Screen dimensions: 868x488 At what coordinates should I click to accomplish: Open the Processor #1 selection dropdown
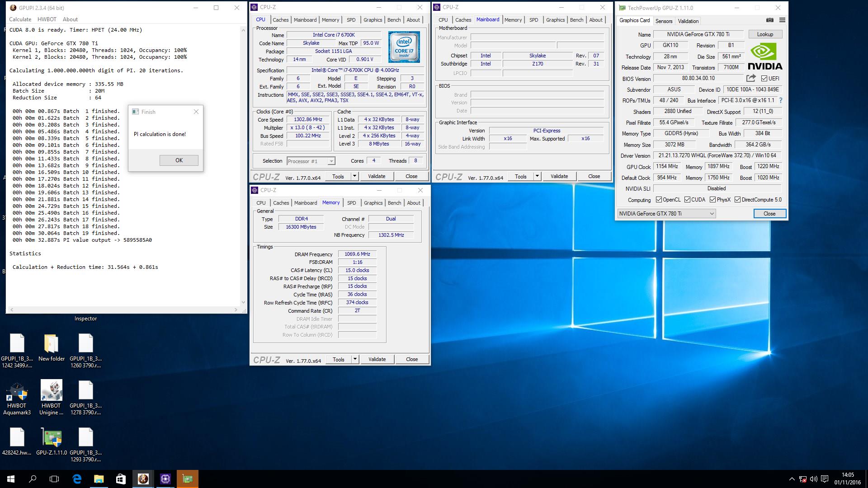[x=311, y=161]
